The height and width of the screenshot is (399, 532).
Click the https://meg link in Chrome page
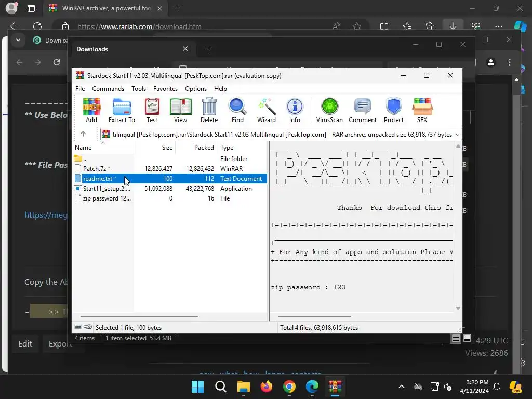[46, 215]
